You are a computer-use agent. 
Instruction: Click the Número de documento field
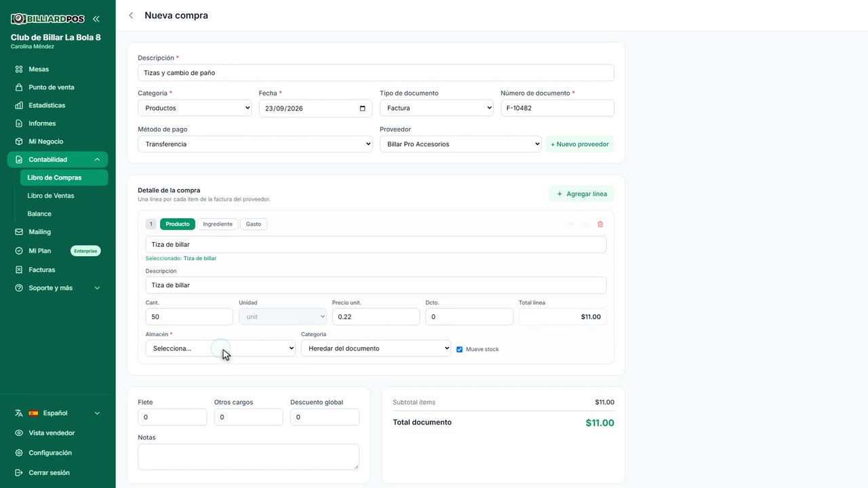tap(557, 108)
